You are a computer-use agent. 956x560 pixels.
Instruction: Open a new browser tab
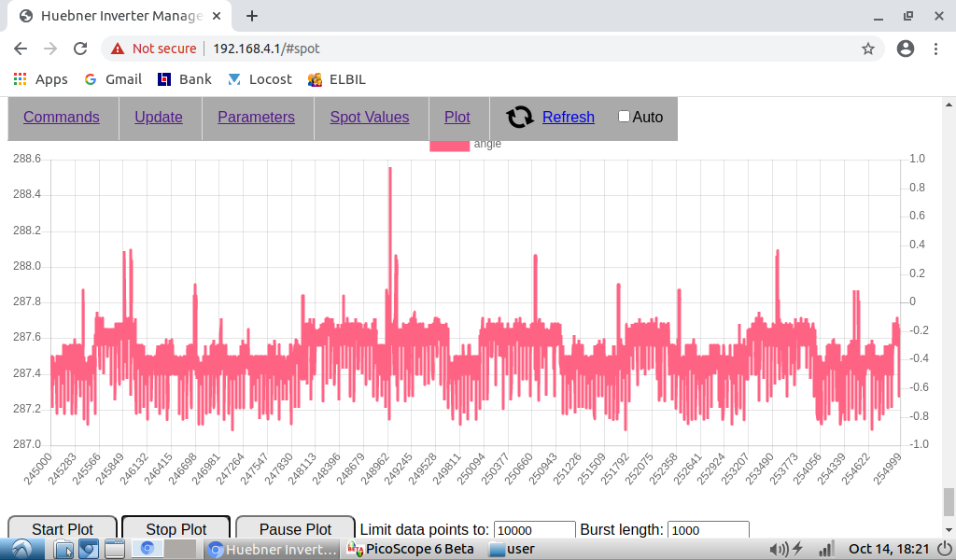tap(252, 16)
